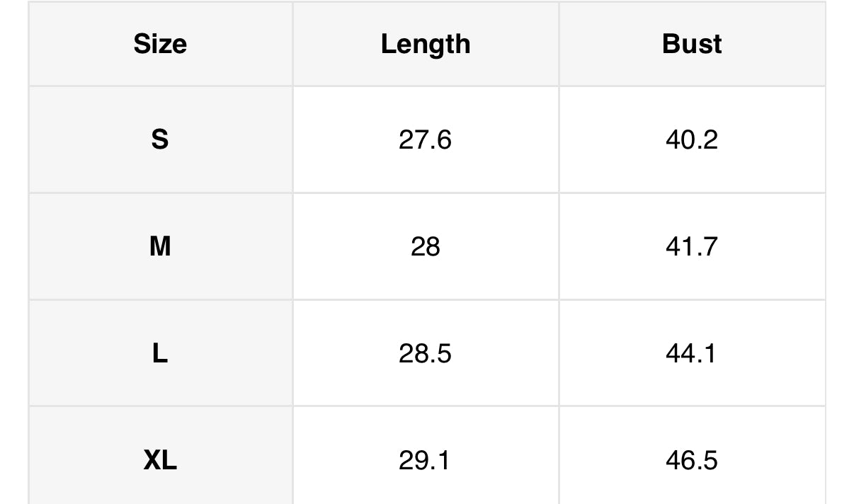
Task: Click the 40.2 bust value
Action: tap(692, 139)
